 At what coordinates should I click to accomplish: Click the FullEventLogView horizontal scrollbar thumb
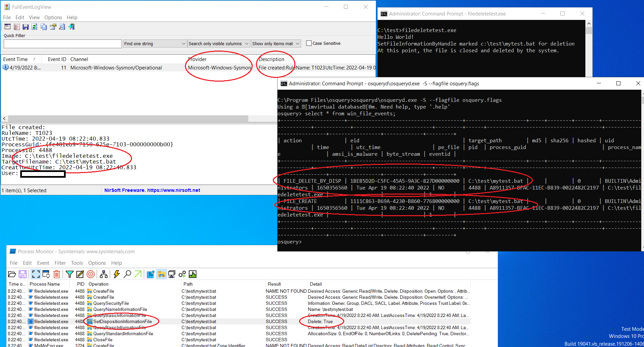pyautogui.click(x=128, y=119)
